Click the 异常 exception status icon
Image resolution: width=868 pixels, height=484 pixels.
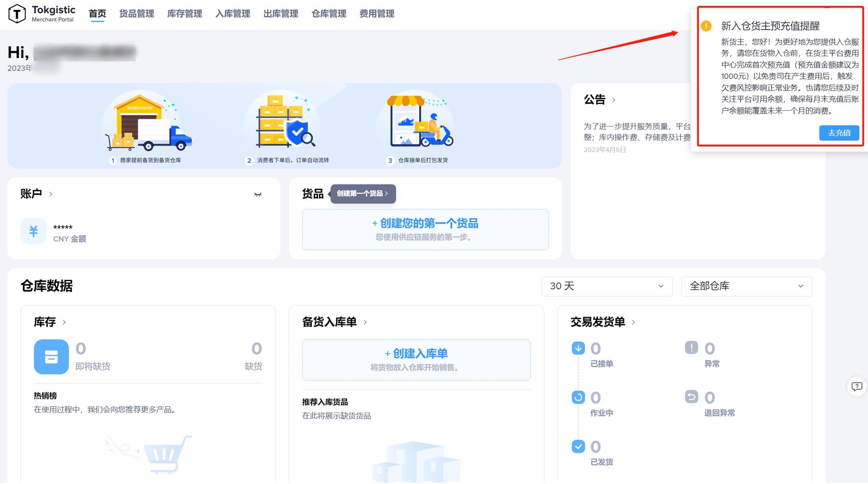692,347
